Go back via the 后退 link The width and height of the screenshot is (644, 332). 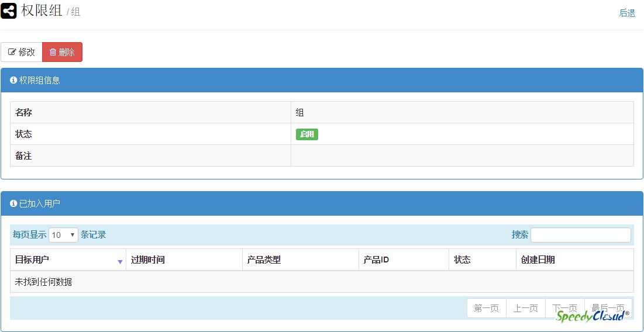point(627,13)
